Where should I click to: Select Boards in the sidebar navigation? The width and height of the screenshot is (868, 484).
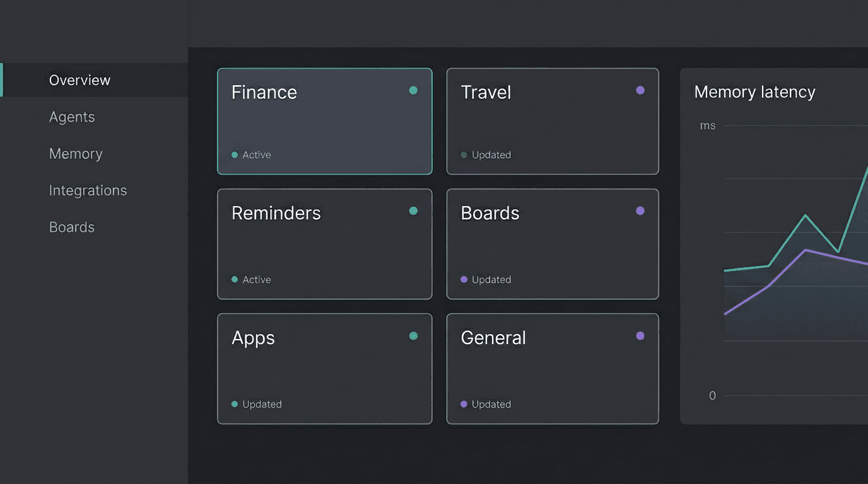click(x=72, y=228)
